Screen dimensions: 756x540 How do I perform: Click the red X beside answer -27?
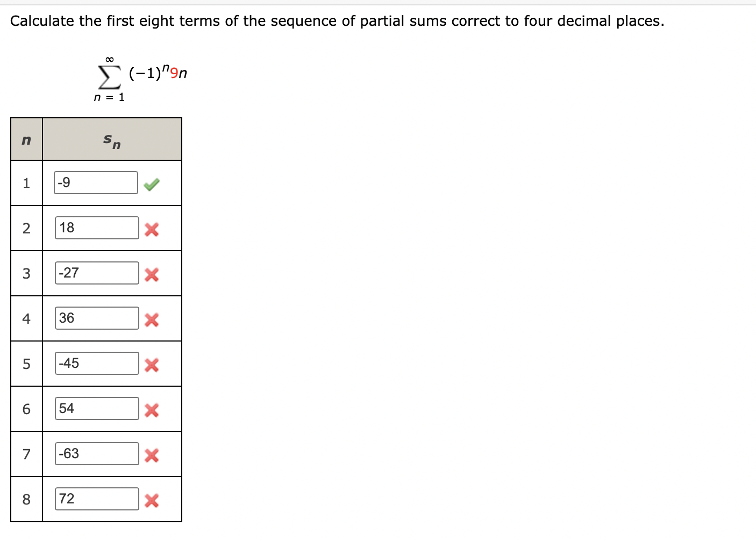tap(152, 275)
